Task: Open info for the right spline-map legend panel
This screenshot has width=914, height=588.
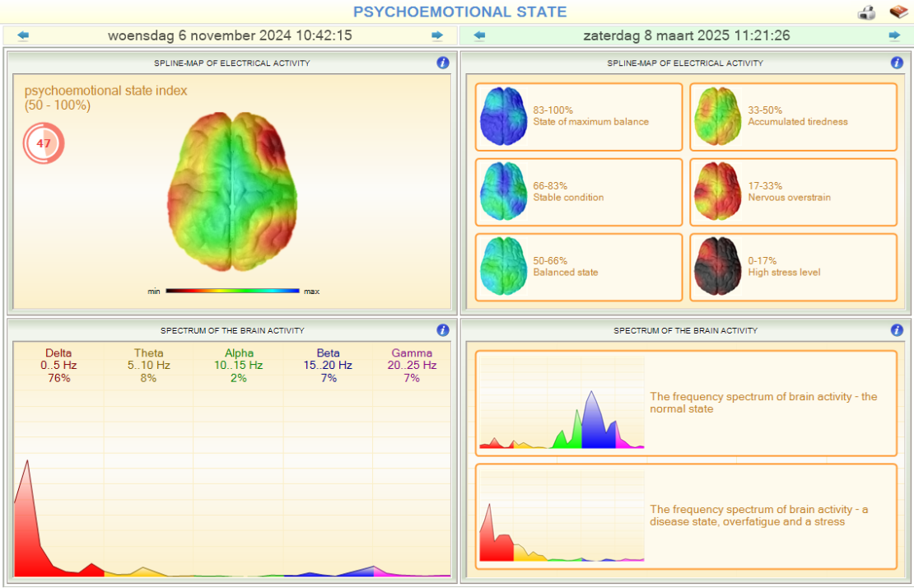Action: point(896,62)
